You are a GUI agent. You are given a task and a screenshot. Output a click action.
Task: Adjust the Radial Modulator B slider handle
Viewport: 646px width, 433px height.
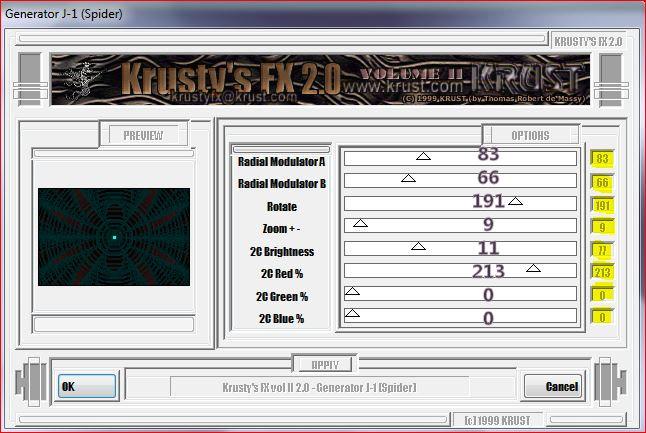coord(408,178)
